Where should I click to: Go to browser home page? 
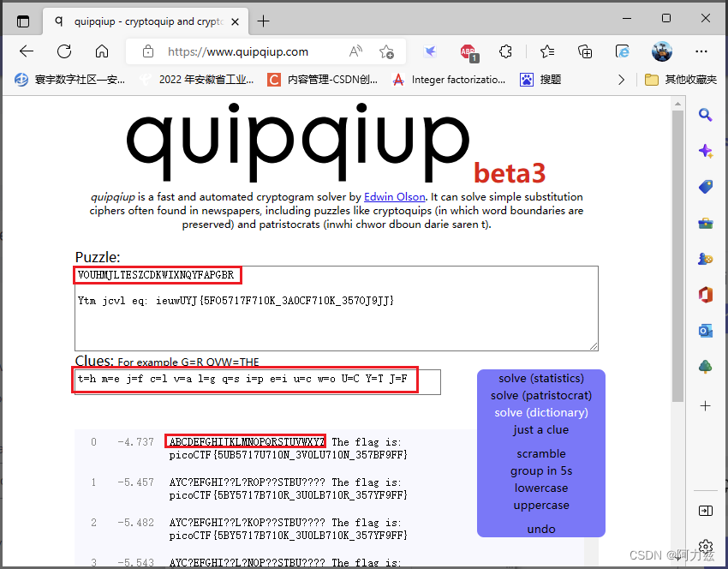(x=102, y=51)
